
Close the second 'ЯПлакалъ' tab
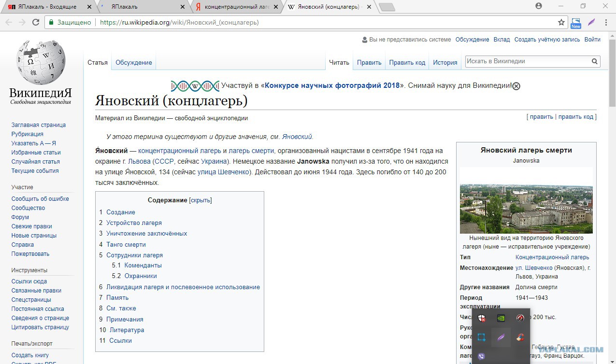point(182,7)
